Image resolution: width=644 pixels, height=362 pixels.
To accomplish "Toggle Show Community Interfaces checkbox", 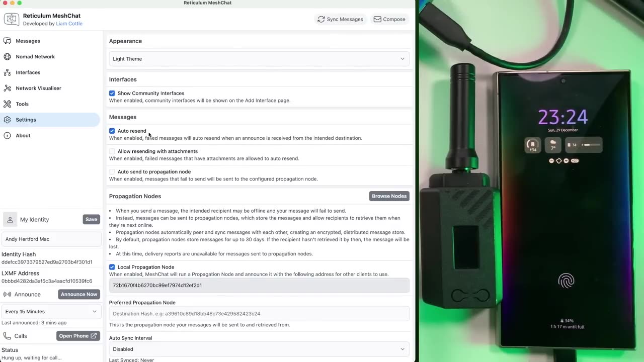I will click(x=112, y=93).
